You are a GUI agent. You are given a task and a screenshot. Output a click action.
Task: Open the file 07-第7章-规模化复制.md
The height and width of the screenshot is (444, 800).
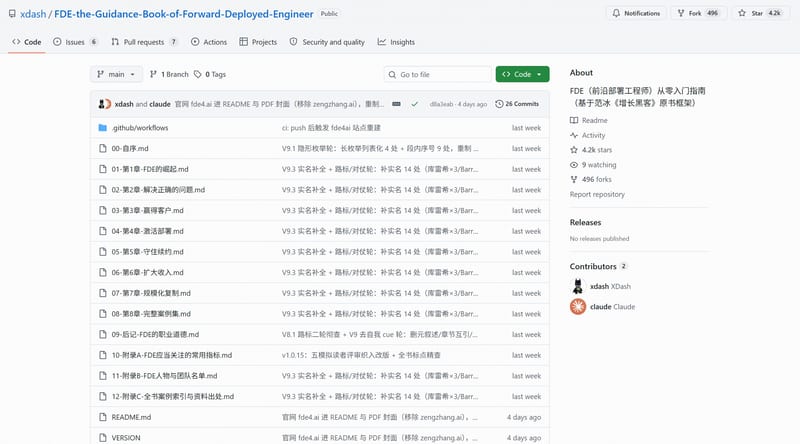151,293
